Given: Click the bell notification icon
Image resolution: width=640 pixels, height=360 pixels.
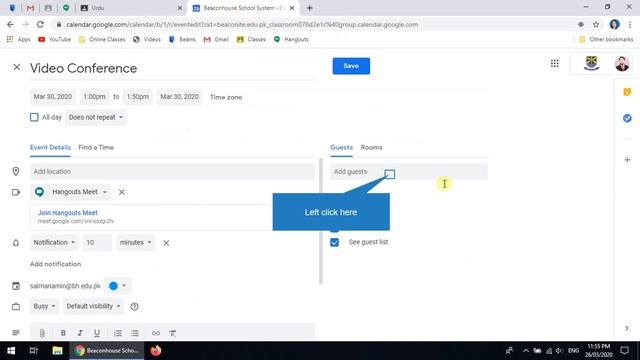Looking at the screenshot, I should tap(16, 243).
